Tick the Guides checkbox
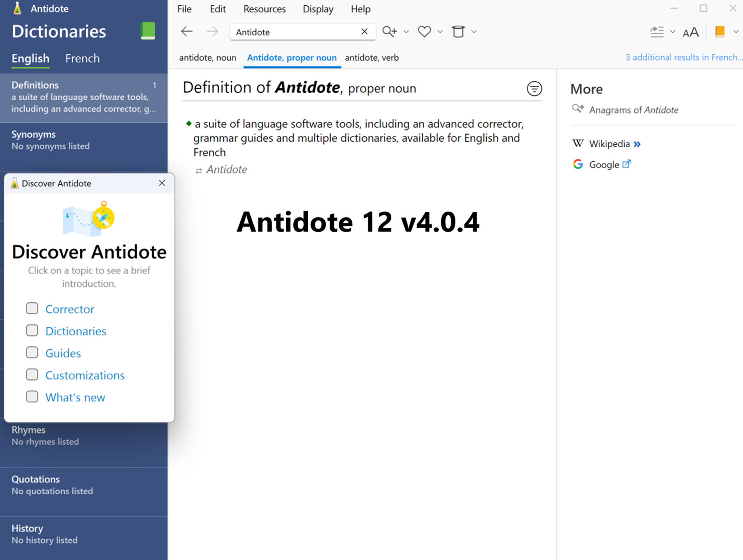Viewport: 743px width, 560px height. pyautogui.click(x=32, y=353)
